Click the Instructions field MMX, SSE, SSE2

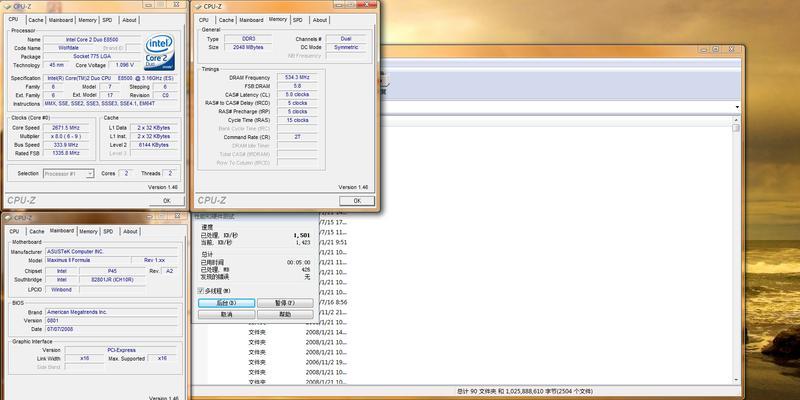[110, 104]
